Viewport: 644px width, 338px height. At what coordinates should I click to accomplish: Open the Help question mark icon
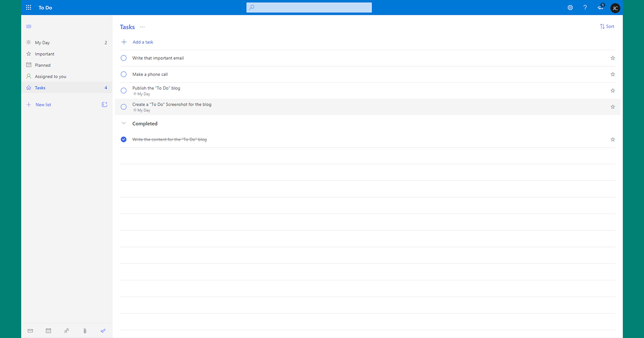[x=585, y=7]
